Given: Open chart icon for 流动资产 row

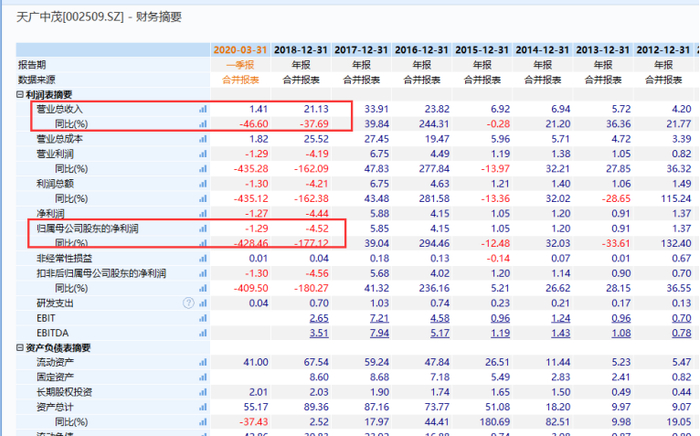Looking at the screenshot, I should 203,362.
